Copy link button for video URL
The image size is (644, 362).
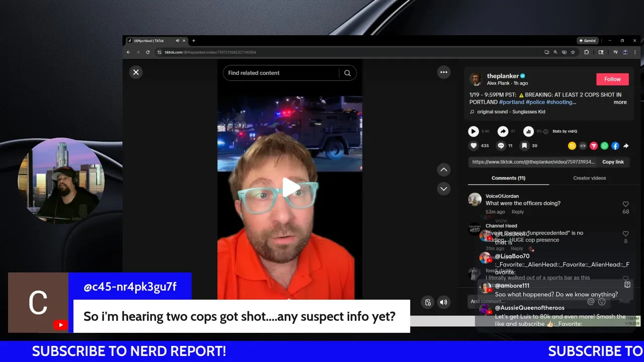pyautogui.click(x=613, y=162)
